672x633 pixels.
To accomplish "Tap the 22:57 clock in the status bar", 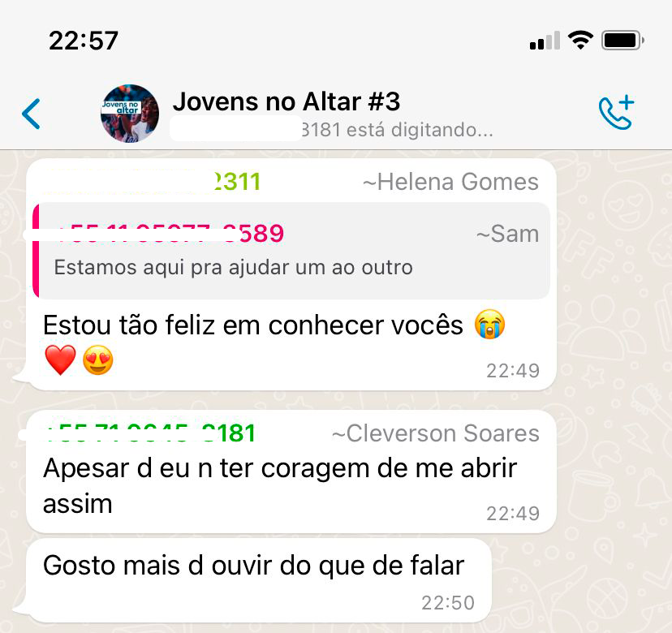I will [84, 41].
